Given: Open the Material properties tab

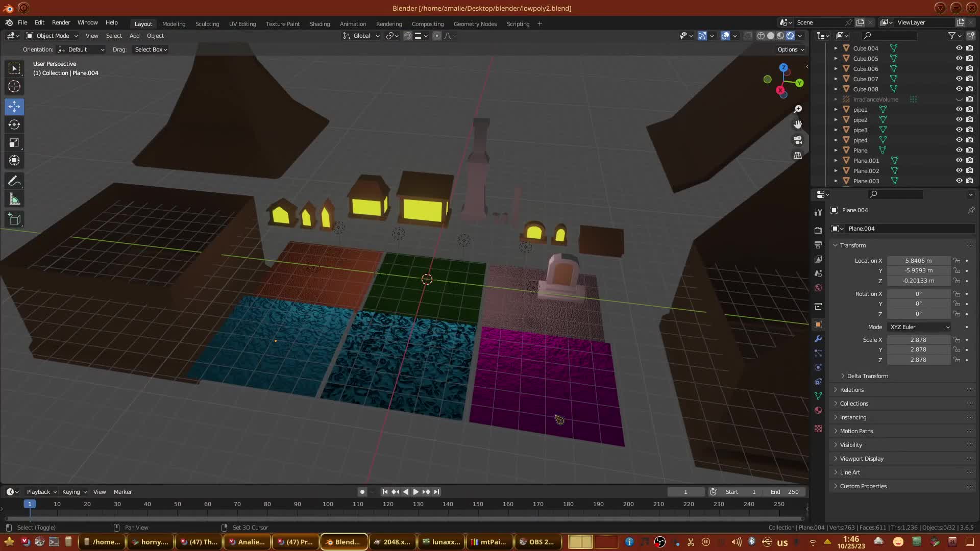Looking at the screenshot, I should pyautogui.click(x=818, y=410).
